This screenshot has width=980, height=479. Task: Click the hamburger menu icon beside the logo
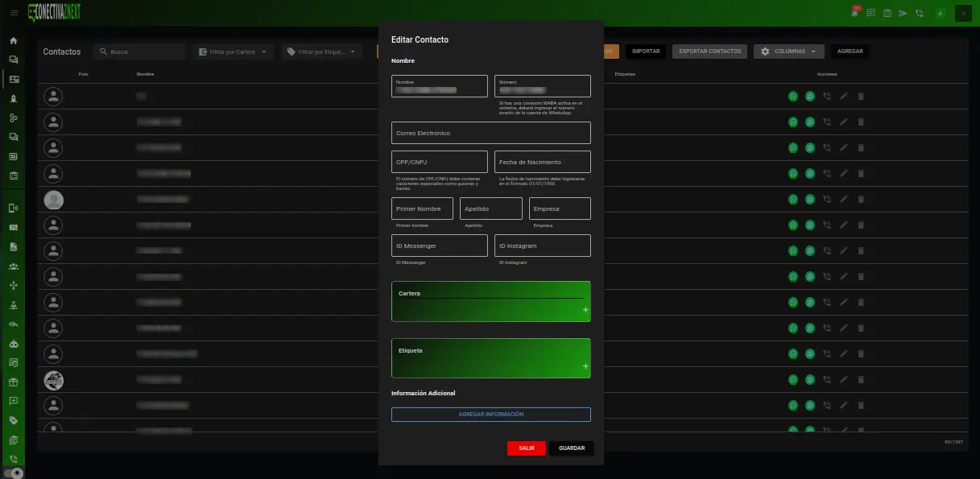[x=14, y=13]
